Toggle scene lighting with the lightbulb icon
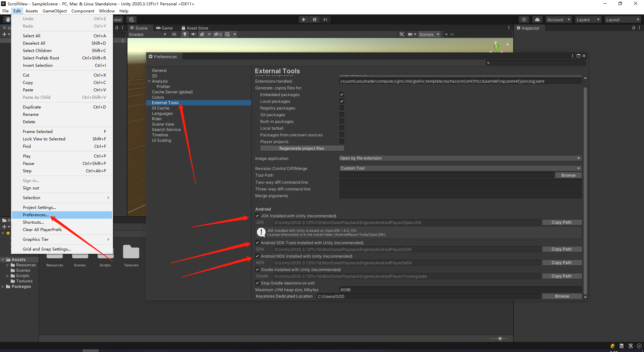 click(185, 34)
